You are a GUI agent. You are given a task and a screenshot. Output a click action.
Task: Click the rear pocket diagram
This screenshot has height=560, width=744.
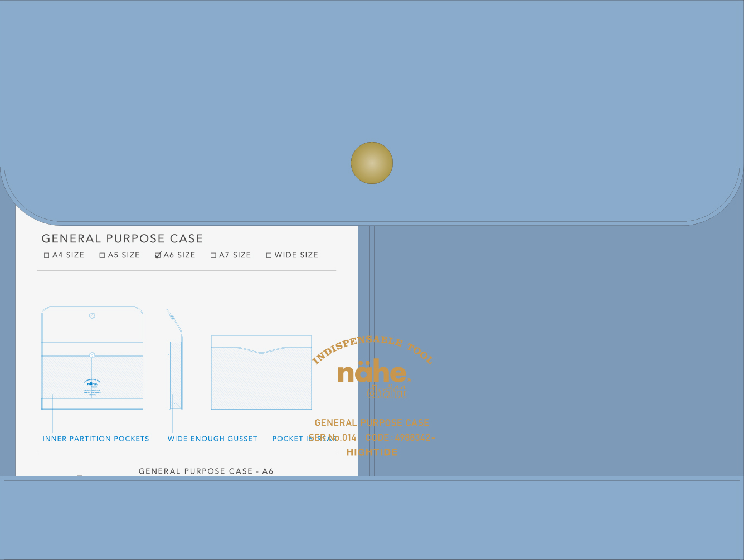[x=261, y=372]
